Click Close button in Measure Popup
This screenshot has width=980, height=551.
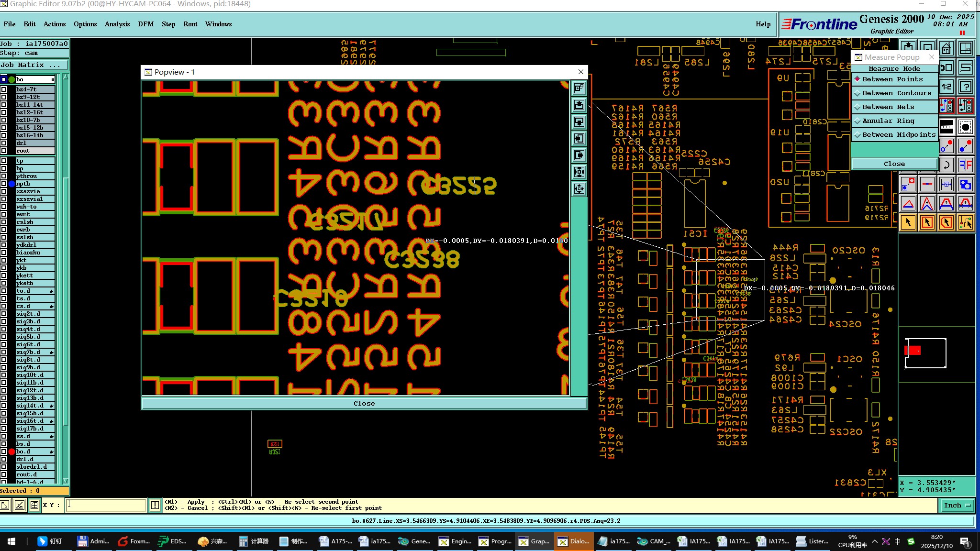click(894, 164)
